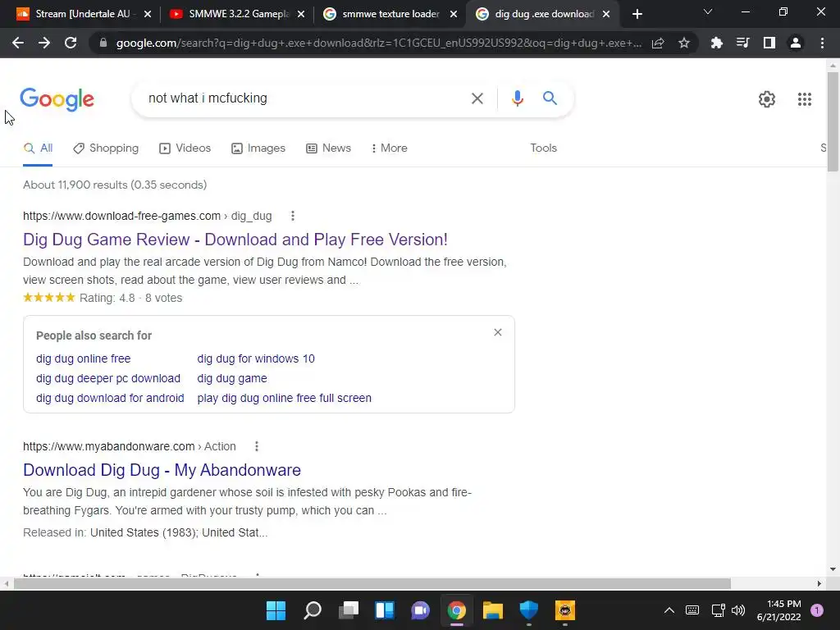Search for dig dug game
The height and width of the screenshot is (630, 840).
[232, 378]
